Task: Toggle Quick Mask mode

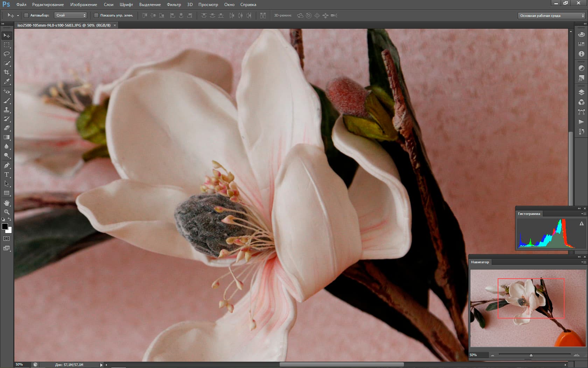Action: pos(7,239)
